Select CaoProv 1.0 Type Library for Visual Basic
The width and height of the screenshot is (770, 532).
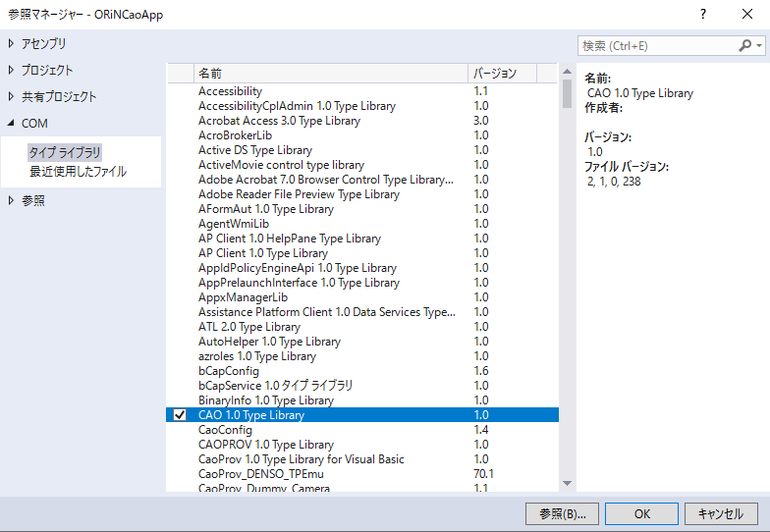[362, 459]
